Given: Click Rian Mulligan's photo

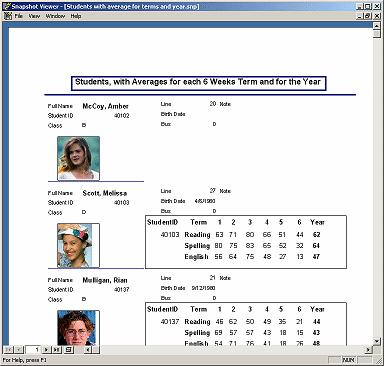Looking at the screenshot, I should (78, 328).
